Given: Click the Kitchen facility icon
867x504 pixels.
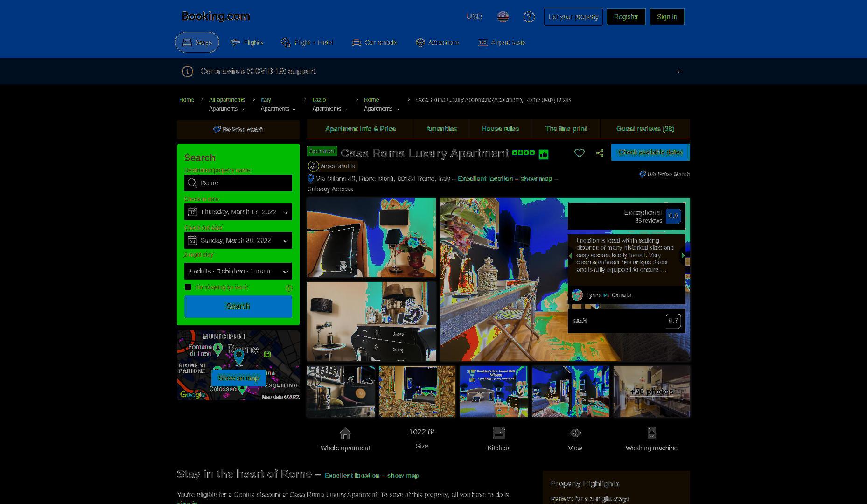Looking at the screenshot, I should (498, 434).
